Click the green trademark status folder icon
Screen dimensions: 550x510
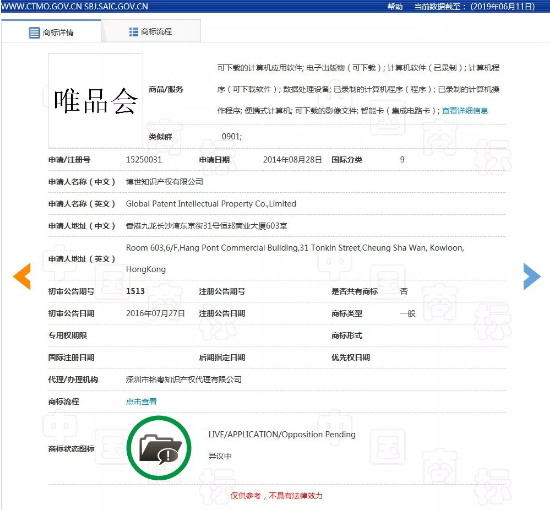click(159, 448)
